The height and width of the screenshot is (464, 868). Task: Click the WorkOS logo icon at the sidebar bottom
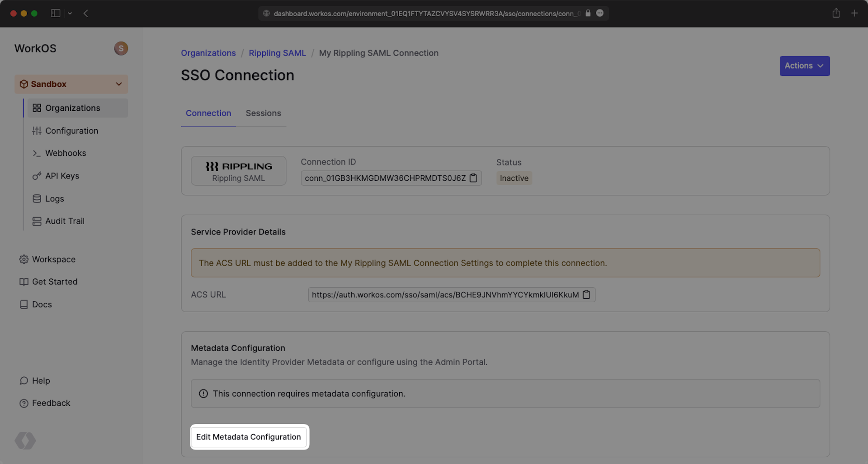tap(25, 441)
